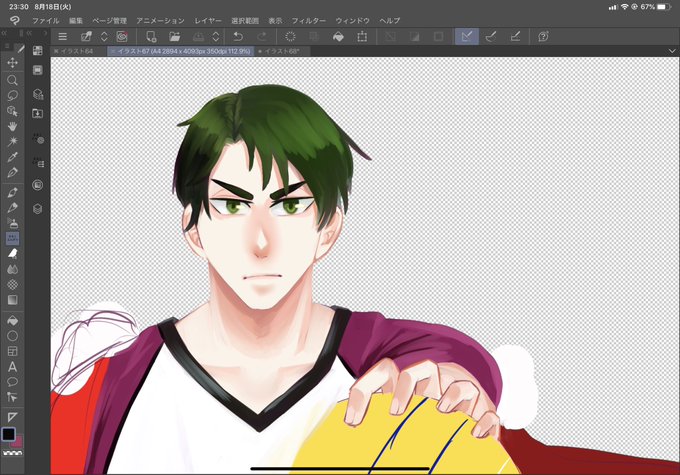Open the 表示 menu
Image resolution: width=680 pixels, height=475 pixels.
pyautogui.click(x=275, y=20)
